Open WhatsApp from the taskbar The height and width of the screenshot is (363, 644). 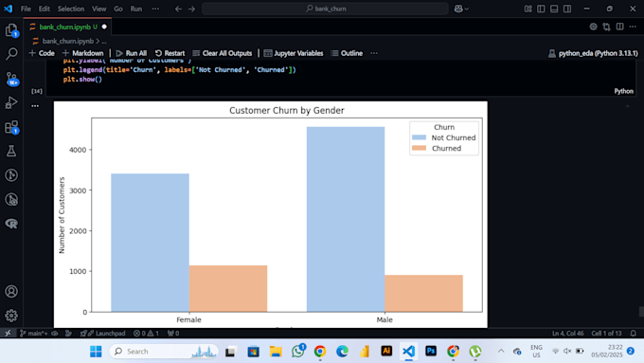pos(297,352)
